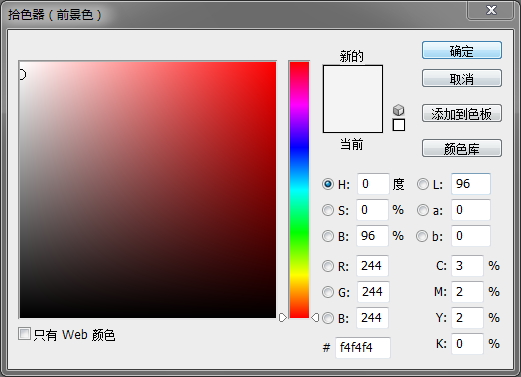This screenshot has height=377, width=521.
Task: Select the HSB brightness B radio button
Action: click(328, 236)
